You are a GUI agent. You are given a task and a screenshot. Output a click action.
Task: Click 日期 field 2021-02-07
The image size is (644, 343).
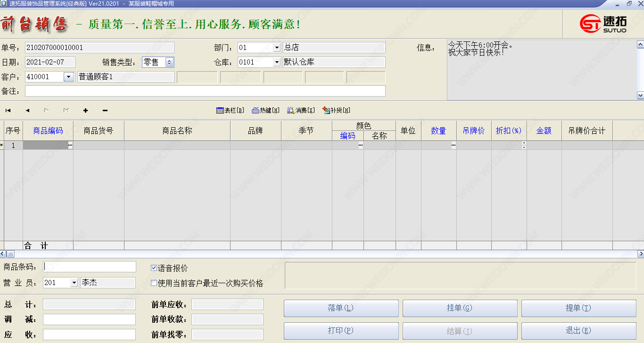[50, 62]
